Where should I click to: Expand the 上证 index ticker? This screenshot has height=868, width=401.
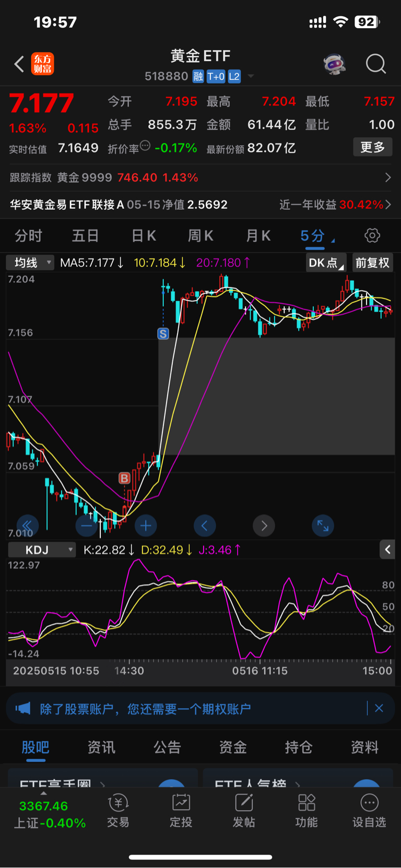pyautogui.click(x=49, y=814)
